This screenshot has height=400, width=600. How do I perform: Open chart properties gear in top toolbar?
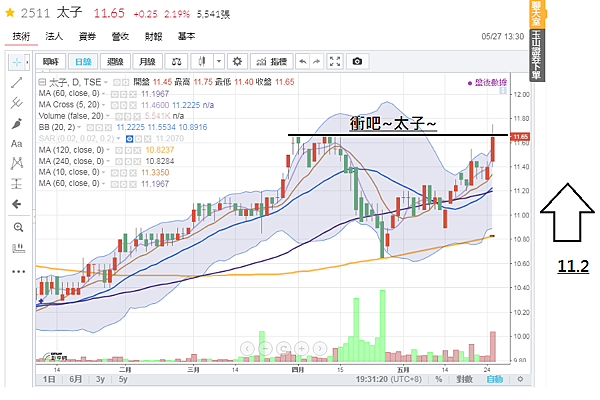[237, 61]
